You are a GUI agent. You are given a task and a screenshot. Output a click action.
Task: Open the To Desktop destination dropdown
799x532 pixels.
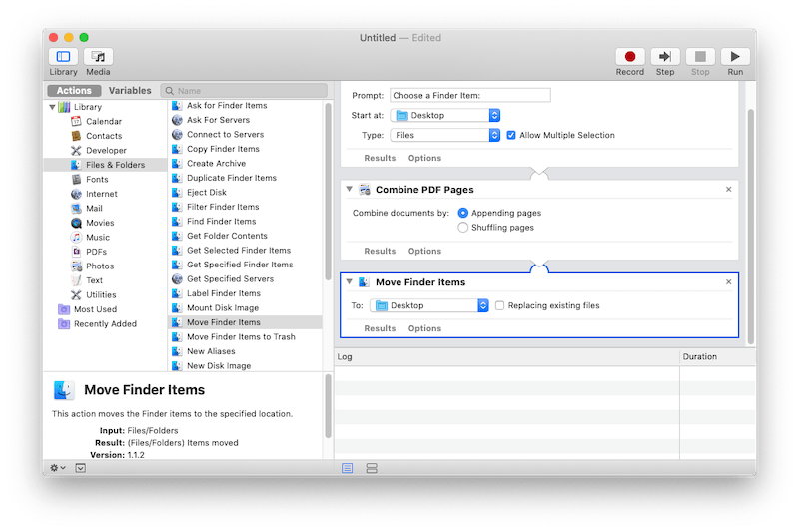click(429, 305)
